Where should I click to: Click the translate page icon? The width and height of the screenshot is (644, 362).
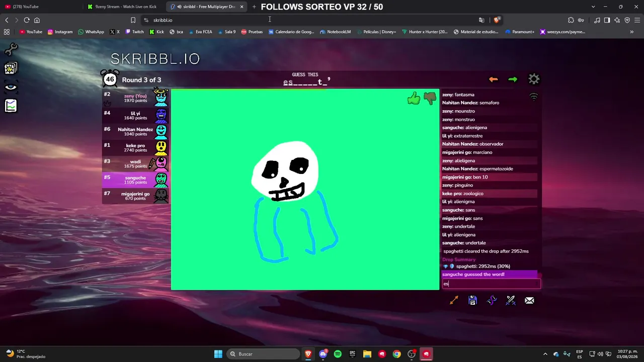481,20
